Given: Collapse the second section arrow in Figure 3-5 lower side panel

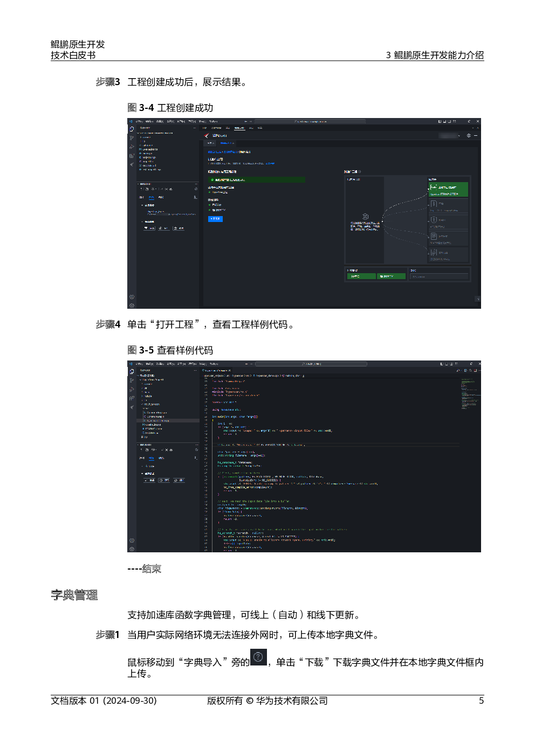Looking at the screenshot, I should pos(142,474).
